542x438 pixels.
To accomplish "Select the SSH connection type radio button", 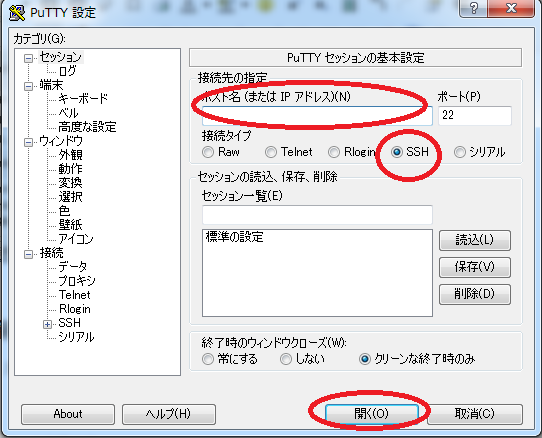I will coord(397,152).
